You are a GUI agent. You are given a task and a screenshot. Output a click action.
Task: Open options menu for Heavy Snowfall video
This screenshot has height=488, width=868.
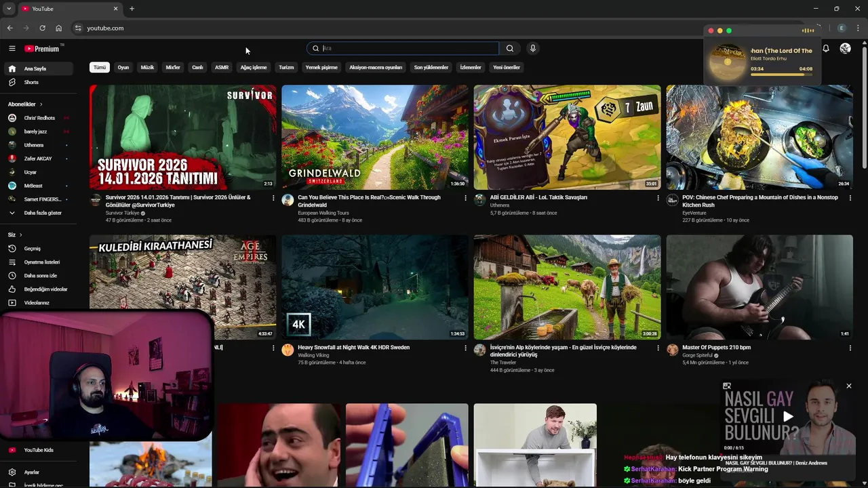point(465,348)
